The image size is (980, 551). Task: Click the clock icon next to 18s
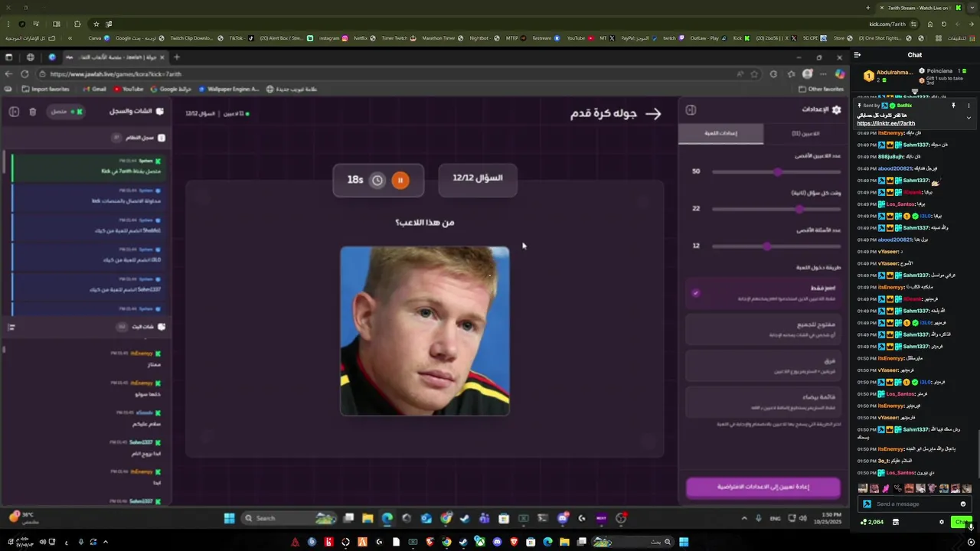point(377,181)
